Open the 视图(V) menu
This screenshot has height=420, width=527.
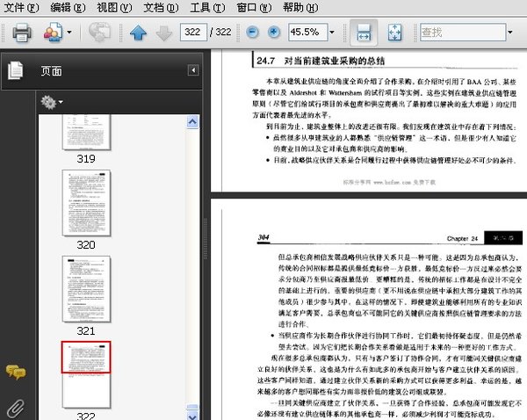point(114,7)
